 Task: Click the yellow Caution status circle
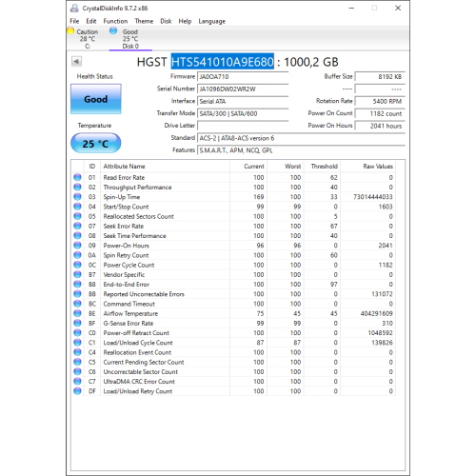coord(70,31)
